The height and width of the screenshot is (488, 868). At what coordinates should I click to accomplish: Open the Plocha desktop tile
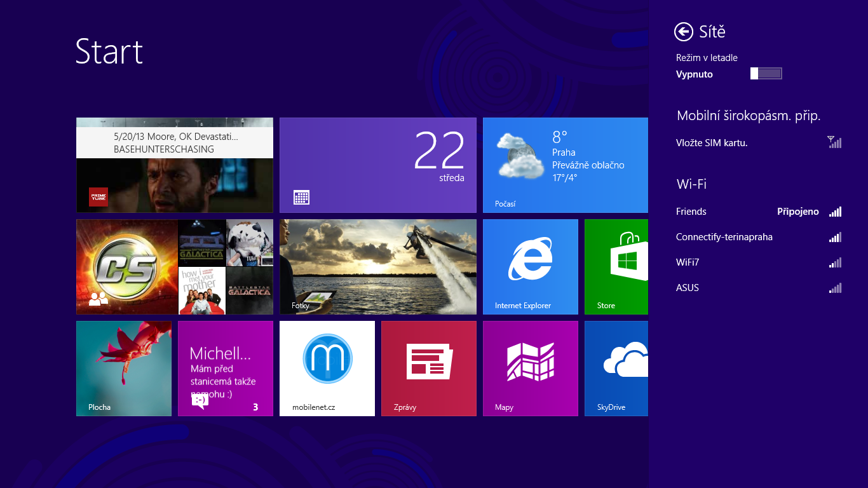tap(124, 369)
